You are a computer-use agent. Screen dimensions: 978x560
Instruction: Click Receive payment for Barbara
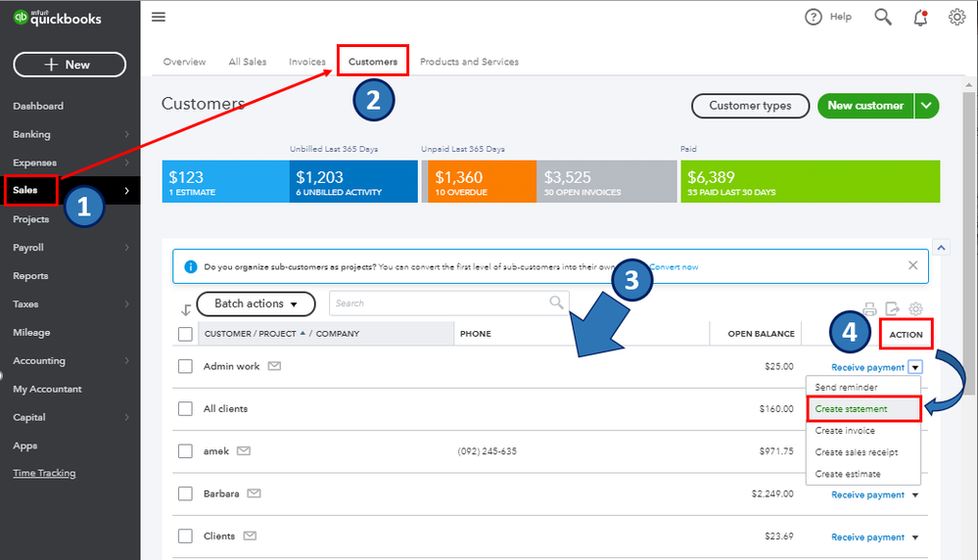(x=867, y=494)
